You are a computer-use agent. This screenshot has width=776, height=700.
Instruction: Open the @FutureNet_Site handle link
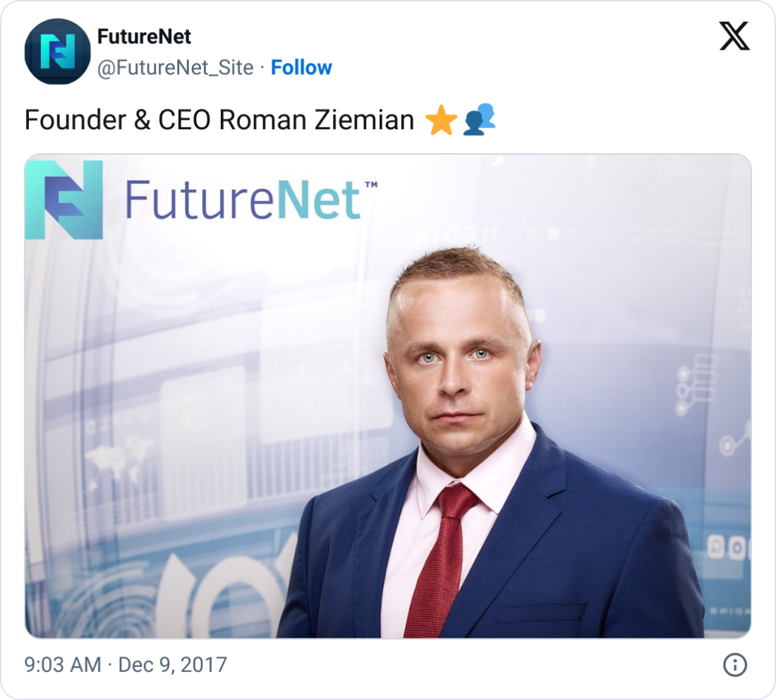click(x=175, y=67)
